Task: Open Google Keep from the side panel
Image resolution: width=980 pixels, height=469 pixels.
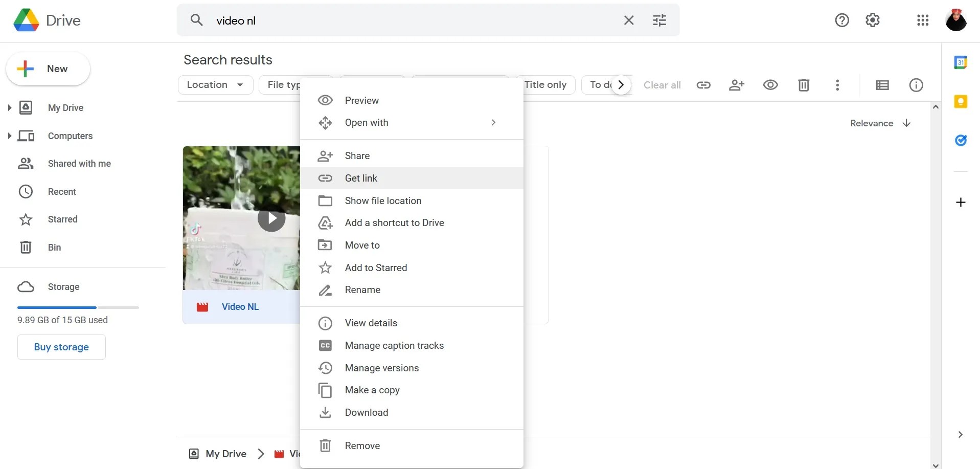Action: point(961,102)
